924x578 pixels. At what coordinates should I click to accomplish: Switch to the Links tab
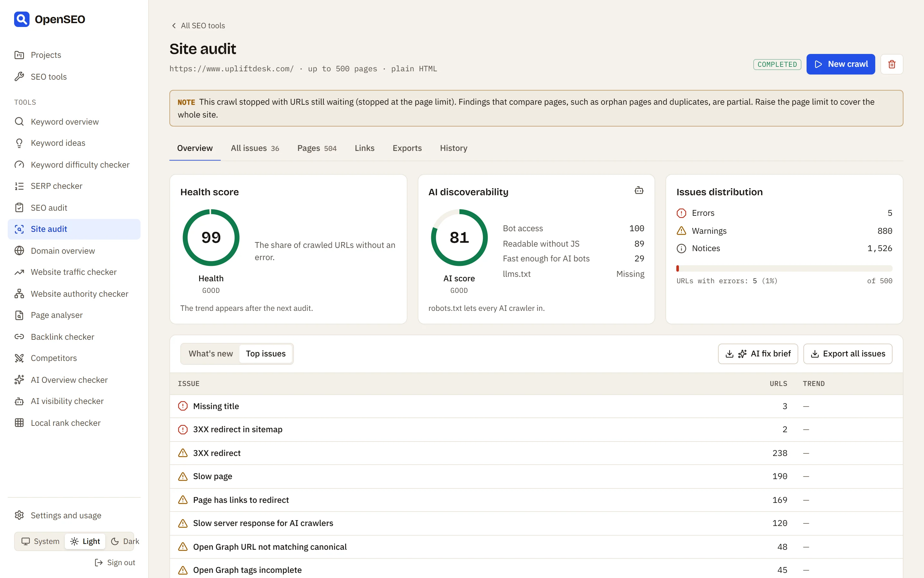point(365,148)
